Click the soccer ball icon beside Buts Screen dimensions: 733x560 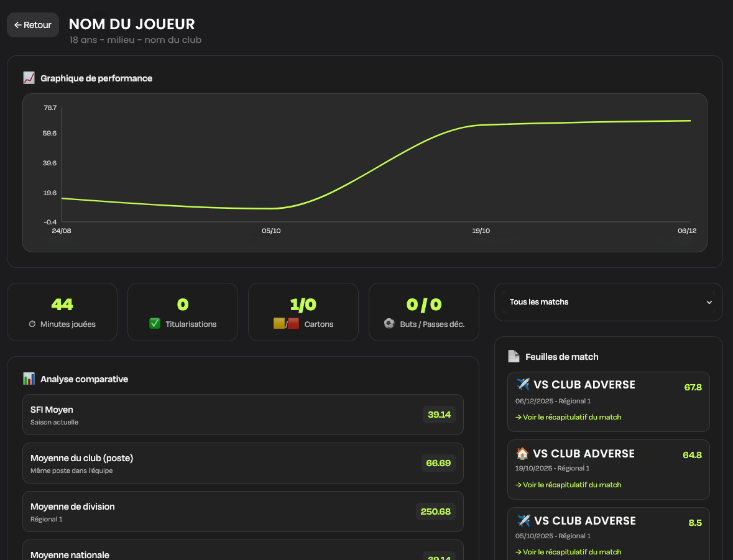[389, 324]
